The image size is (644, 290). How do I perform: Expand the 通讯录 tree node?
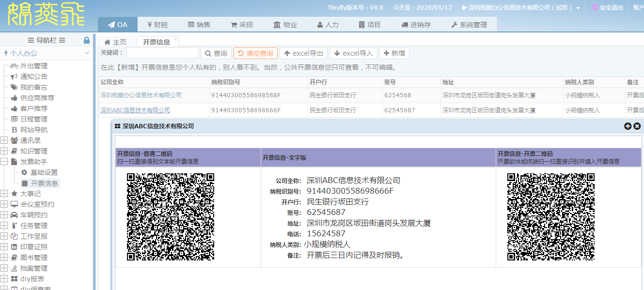tap(4, 140)
